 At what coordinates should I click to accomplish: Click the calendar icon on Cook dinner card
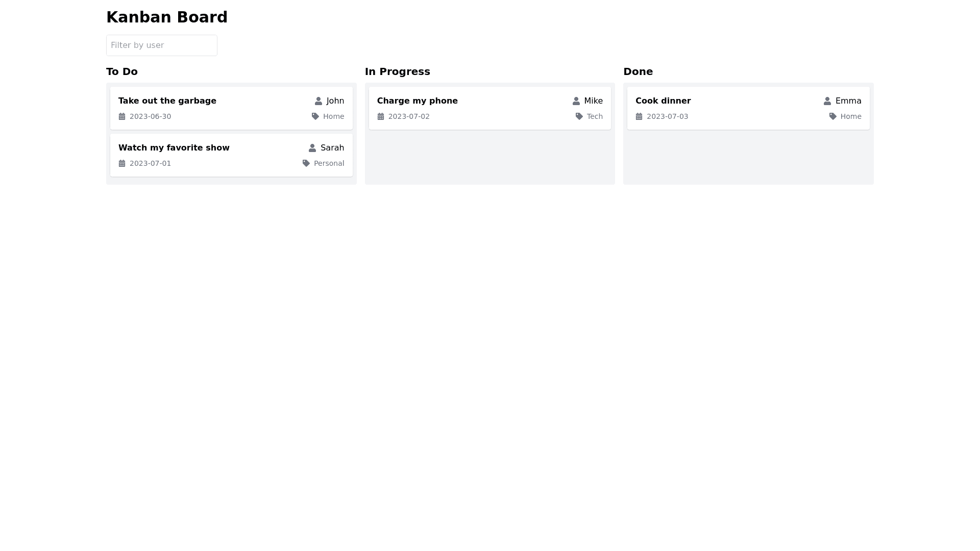[639, 116]
